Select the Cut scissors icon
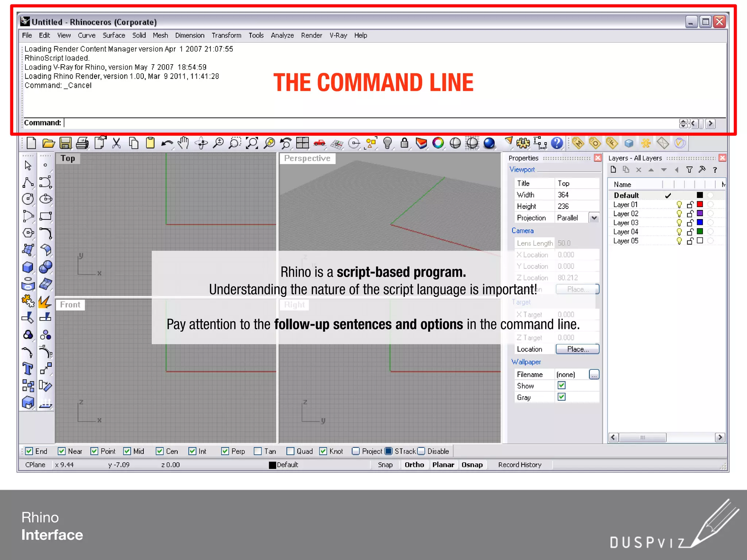747x560 pixels. (x=116, y=143)
